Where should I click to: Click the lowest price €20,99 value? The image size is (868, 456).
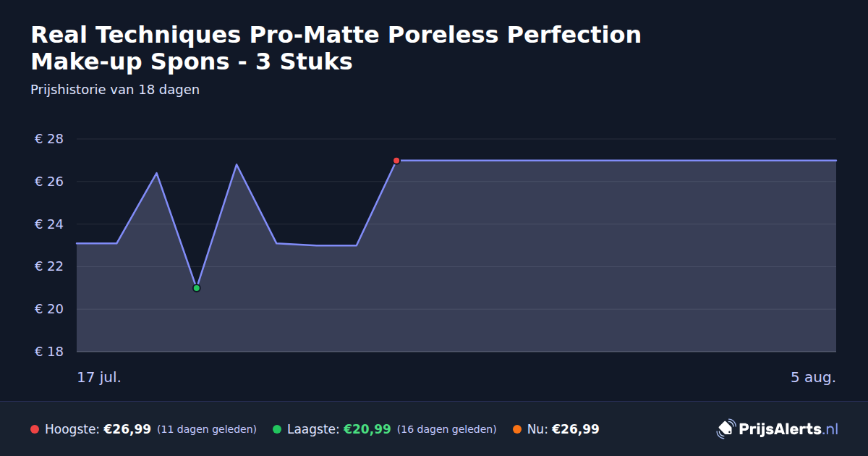click(x=367, y=429)
